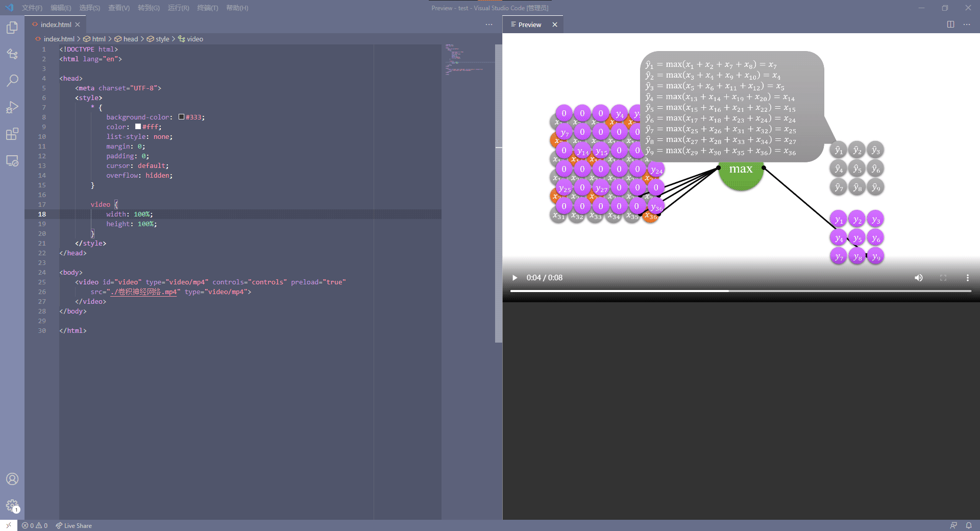Open more actions for the preview editor group
The image size is (980, 531).
point(967,25)
